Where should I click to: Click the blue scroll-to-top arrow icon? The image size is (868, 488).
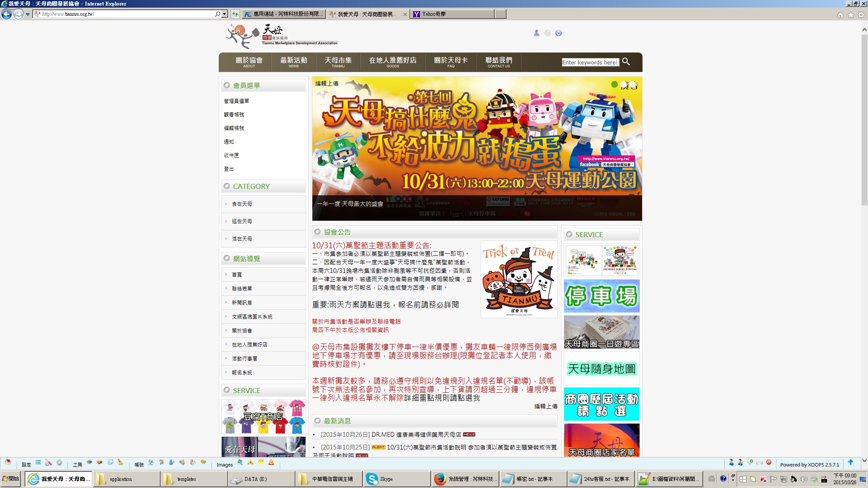point(850,463)
